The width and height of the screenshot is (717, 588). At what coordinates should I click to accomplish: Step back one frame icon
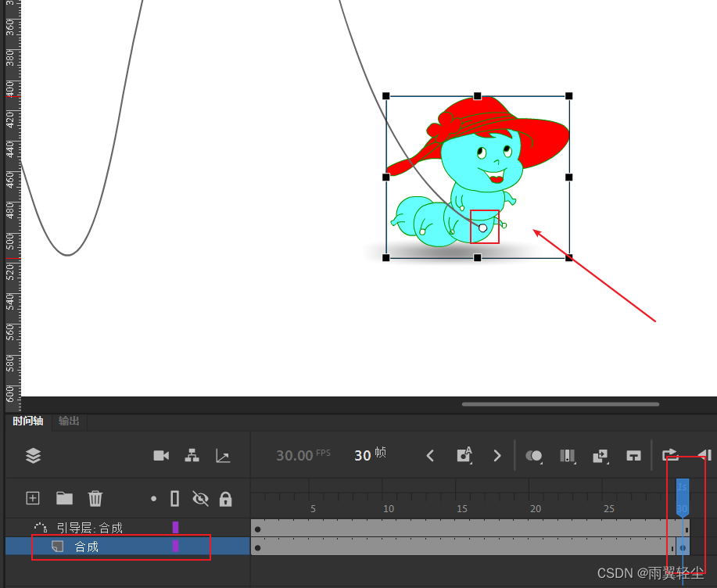(x=704, y=455)
